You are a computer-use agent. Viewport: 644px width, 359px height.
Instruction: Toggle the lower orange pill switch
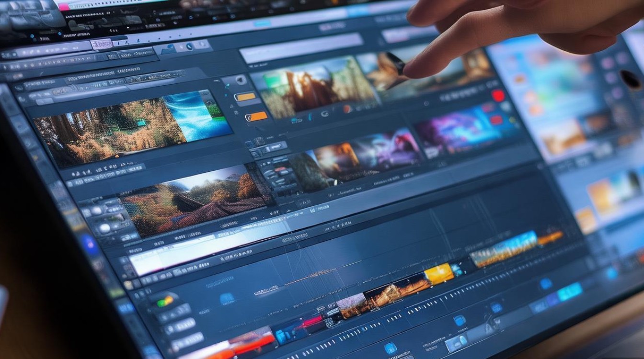256,116
